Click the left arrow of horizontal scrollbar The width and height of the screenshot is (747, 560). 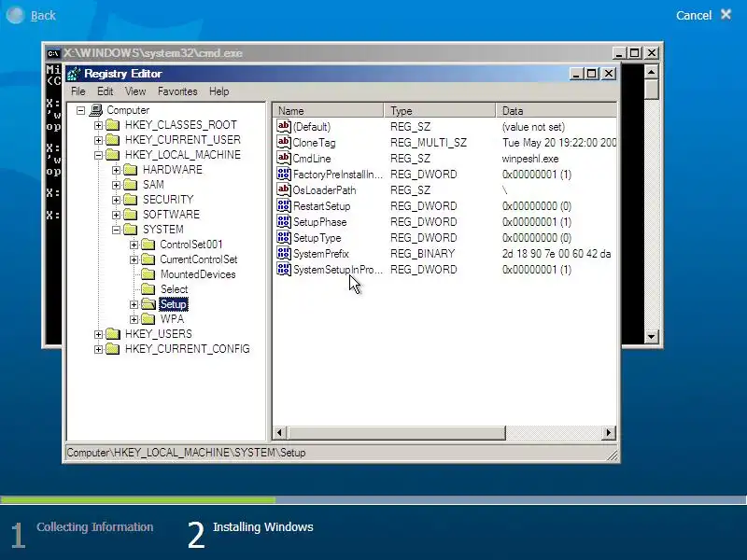(279, 432)
